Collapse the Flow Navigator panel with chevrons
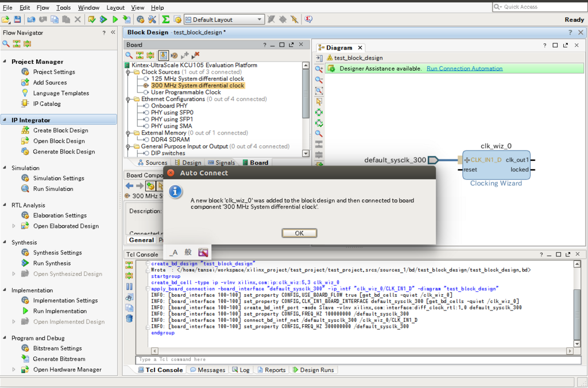This screenshot has width=588, height=388. pos(113,33)
